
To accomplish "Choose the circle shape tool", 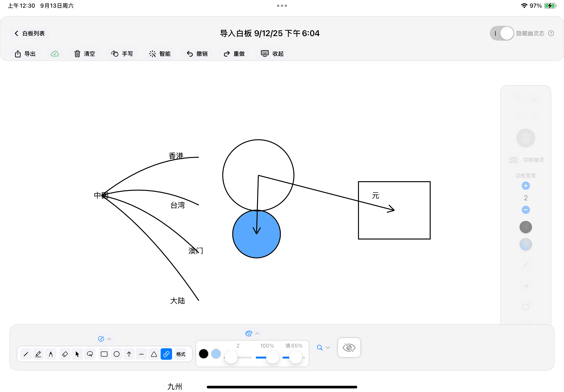I will [117, 354].
